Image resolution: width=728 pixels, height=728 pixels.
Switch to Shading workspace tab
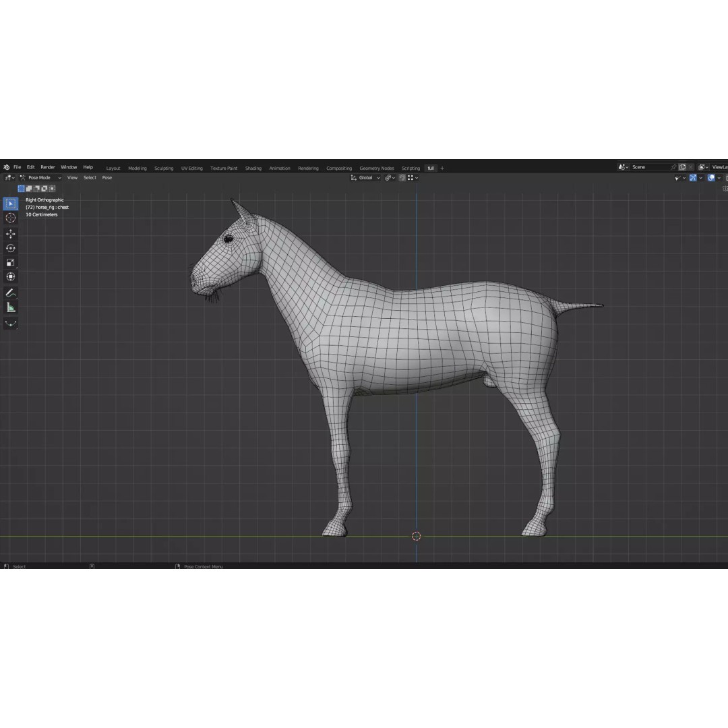tap(253, 168)
